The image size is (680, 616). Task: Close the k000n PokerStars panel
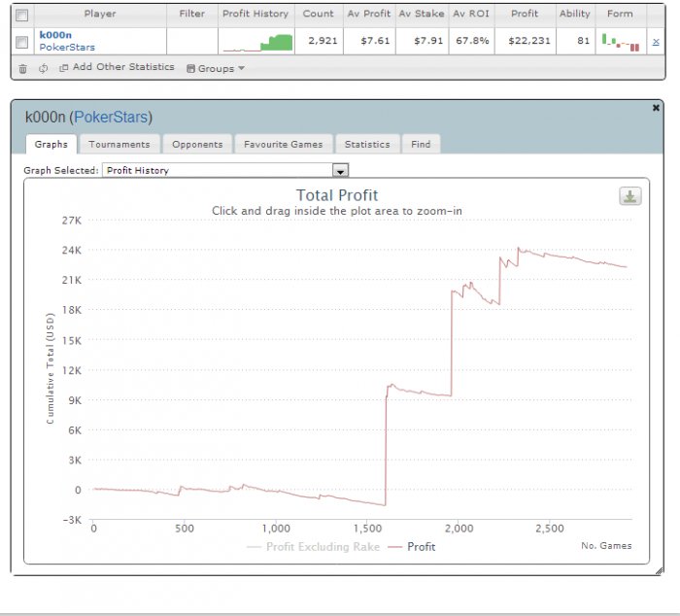[x=656, y=108]
